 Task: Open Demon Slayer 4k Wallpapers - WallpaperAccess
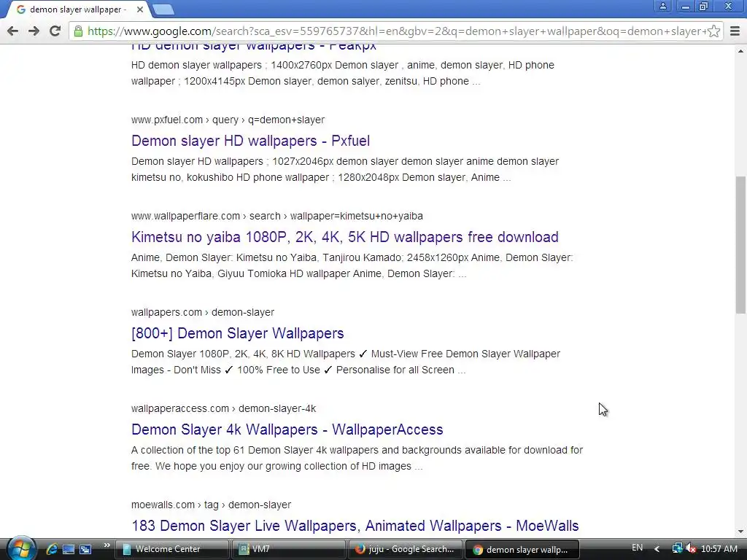pos(287,429)
